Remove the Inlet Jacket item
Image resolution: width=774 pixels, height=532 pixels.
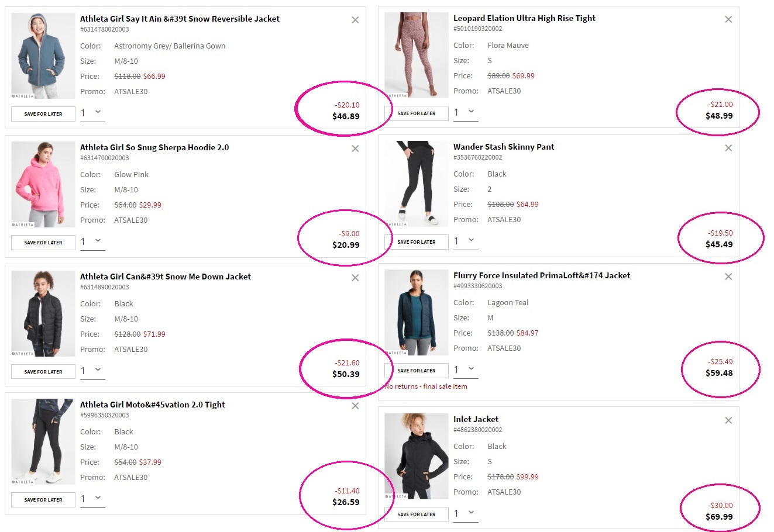(728, 420)
